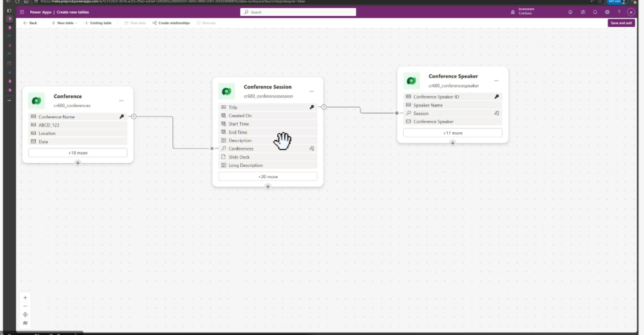Toggle the canvas minimap icon
The width and height of the screenshot is (644, 335).
click(25, 323)
